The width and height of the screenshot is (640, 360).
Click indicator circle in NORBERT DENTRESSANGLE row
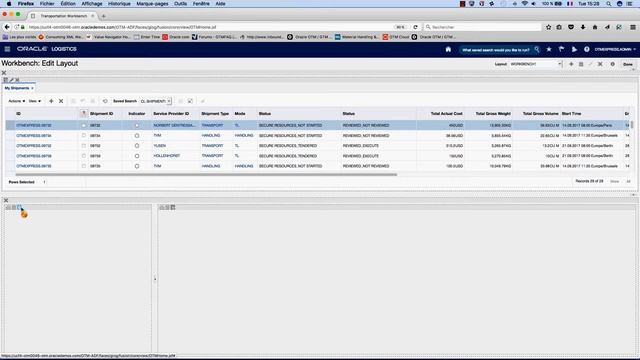(x=137, y=125)
